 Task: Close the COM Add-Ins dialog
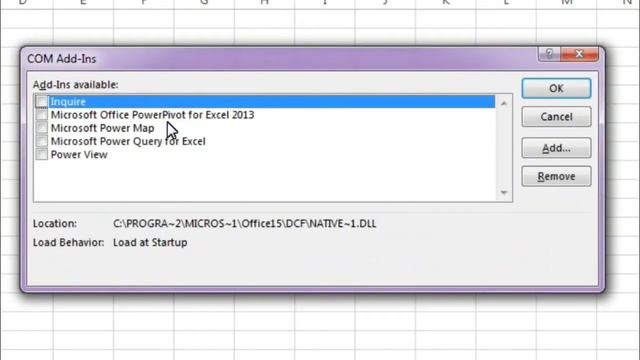click(x=580, y=54)
